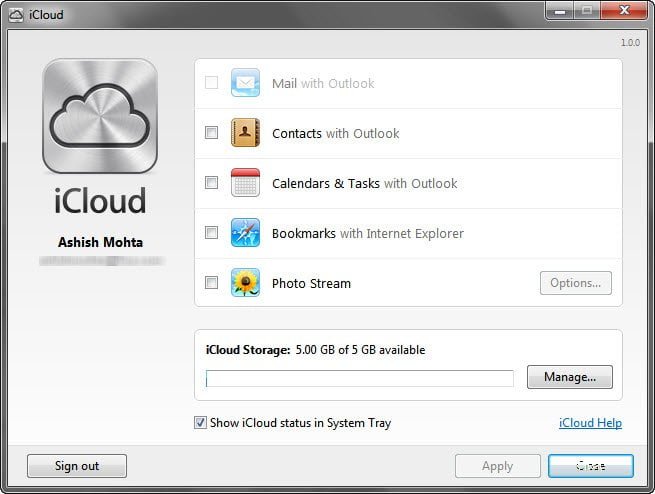The image size is (655, 494).
Task: Click the Bookmarks Safari compass icon
Action: pyautogui.click(x=245, y=233)
